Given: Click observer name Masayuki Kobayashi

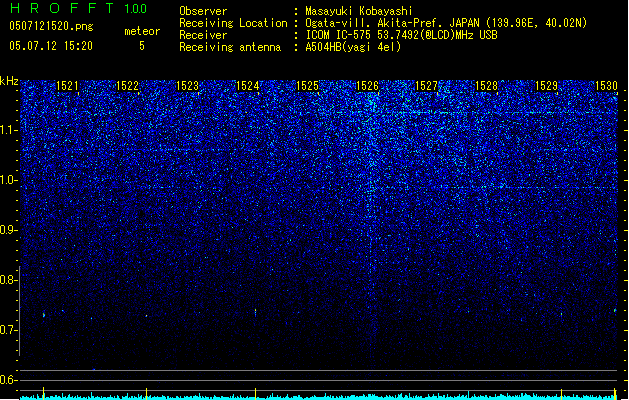Looking at the screenshot, I should pos(359,11).
